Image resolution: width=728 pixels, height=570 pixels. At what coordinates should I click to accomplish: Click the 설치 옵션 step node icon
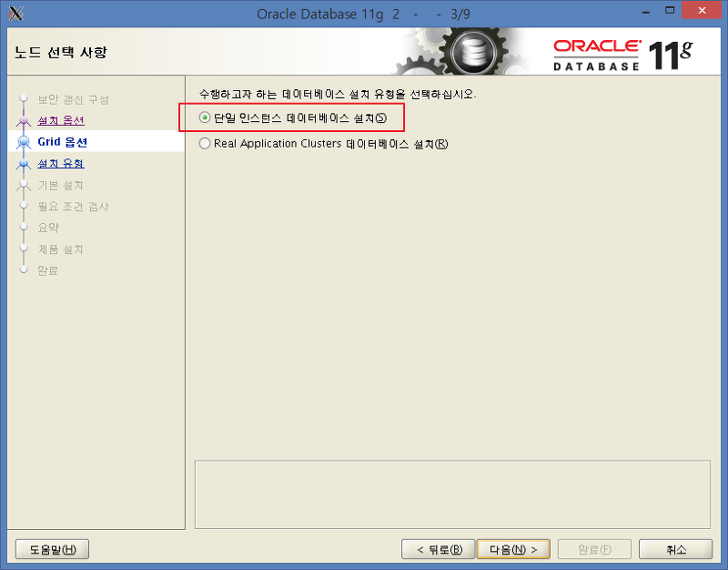(24, 121)
